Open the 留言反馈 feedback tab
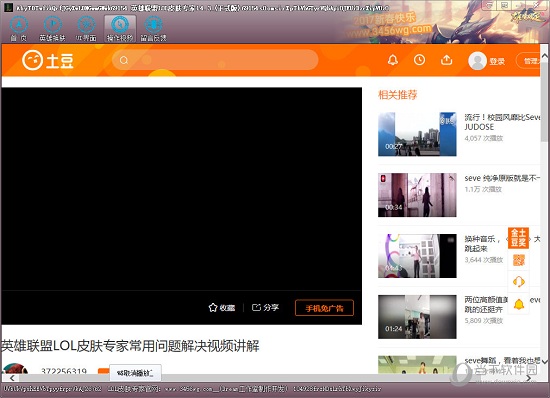550x398 pixels. (153, 29)
